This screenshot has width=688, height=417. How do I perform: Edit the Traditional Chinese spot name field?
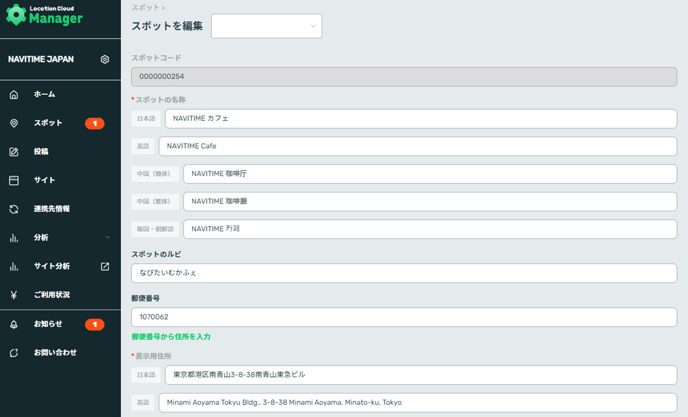click(430, 201)
